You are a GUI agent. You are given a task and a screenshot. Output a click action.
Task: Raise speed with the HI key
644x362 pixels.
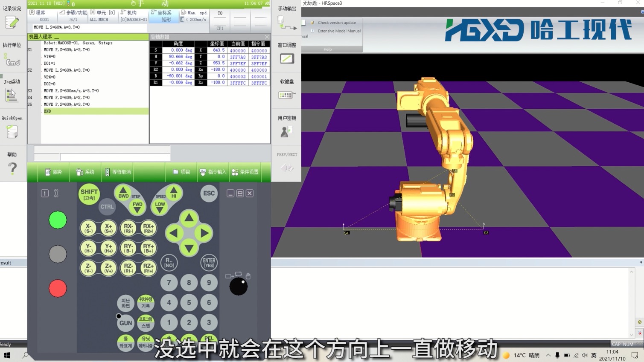click(174, 193)
